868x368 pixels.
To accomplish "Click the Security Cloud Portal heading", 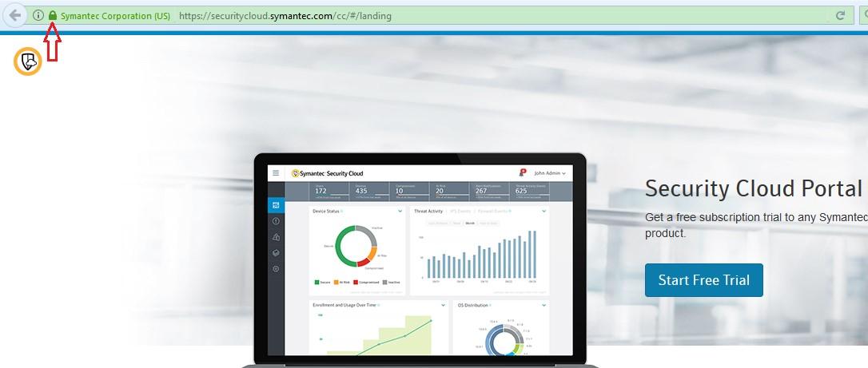I will [x=755, y=188].
